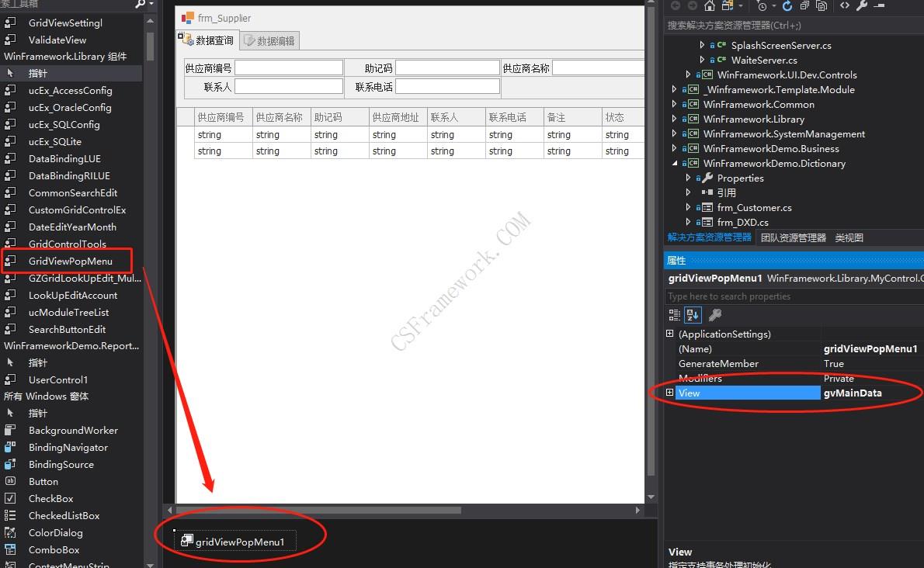This screenshot has height=568, width=924.
Task: Click the Home icon in Solution Explorer toolbar
Action: point(710,6)
